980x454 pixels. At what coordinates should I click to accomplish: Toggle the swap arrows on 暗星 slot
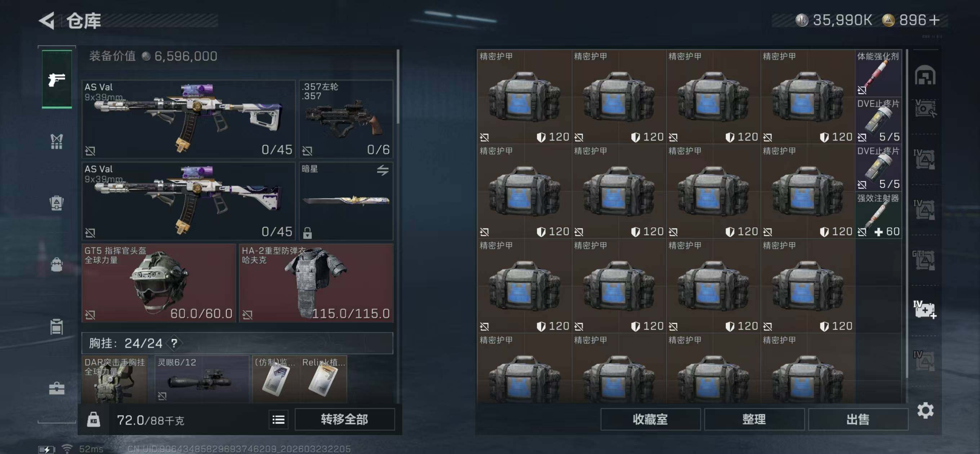(383, 170)
